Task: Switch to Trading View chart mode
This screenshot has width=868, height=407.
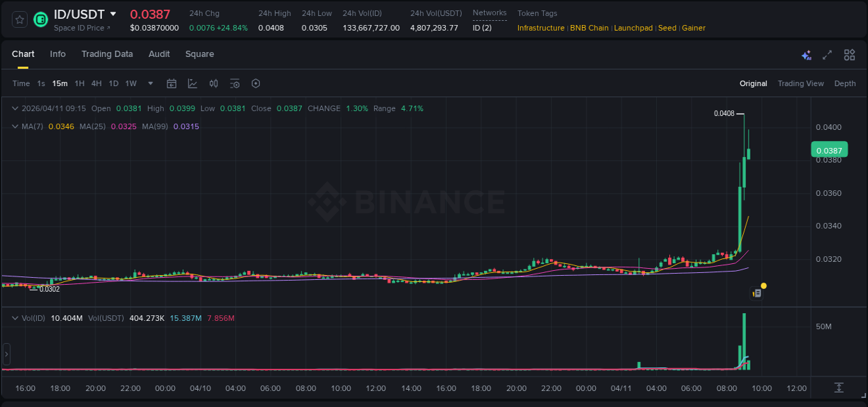Action: click(x=801, y=83)
